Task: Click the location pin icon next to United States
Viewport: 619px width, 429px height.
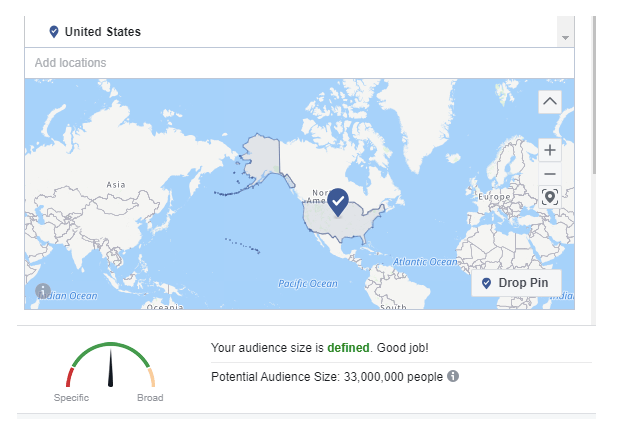Action: [x=54, y=32]
